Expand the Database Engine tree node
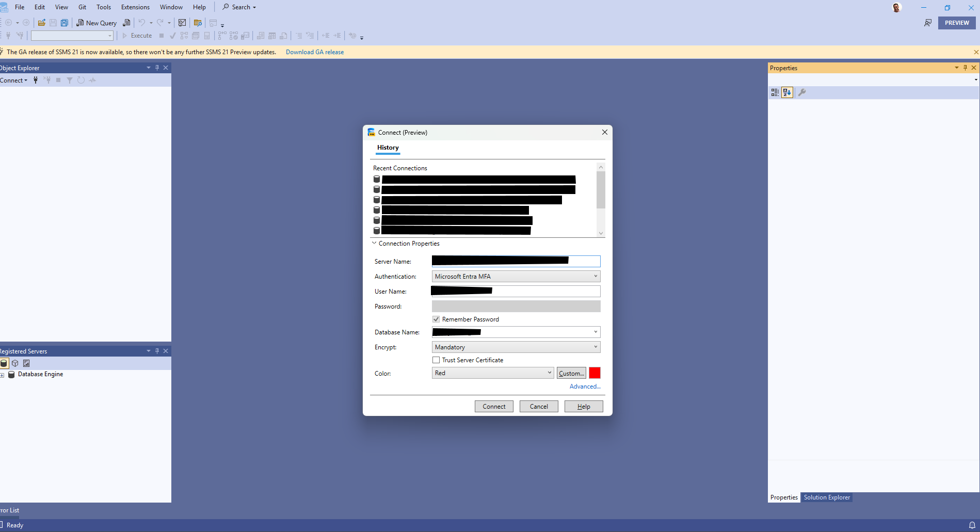Viewport: 980px width, 532px height. (x=2, y=375)
